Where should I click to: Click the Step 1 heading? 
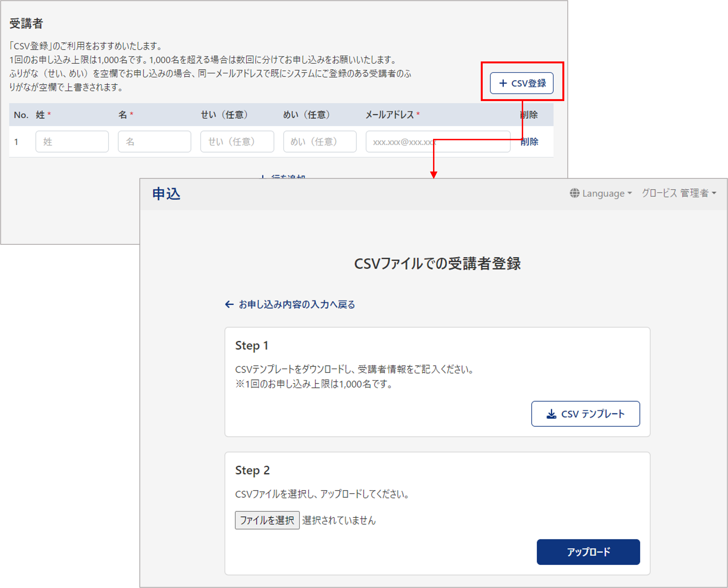coord(252,345)
